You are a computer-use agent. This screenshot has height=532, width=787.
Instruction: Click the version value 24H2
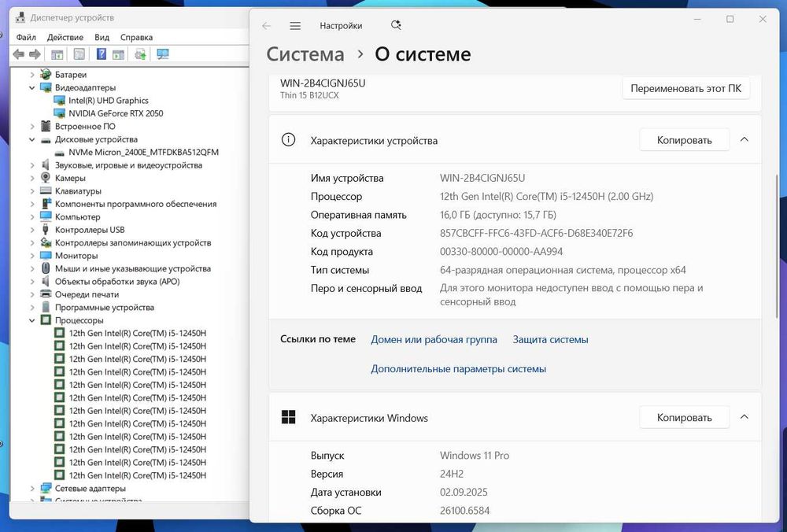(452, 474)
